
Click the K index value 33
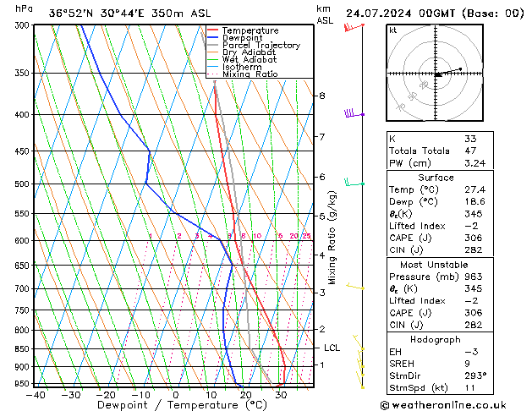pos(470,139)
